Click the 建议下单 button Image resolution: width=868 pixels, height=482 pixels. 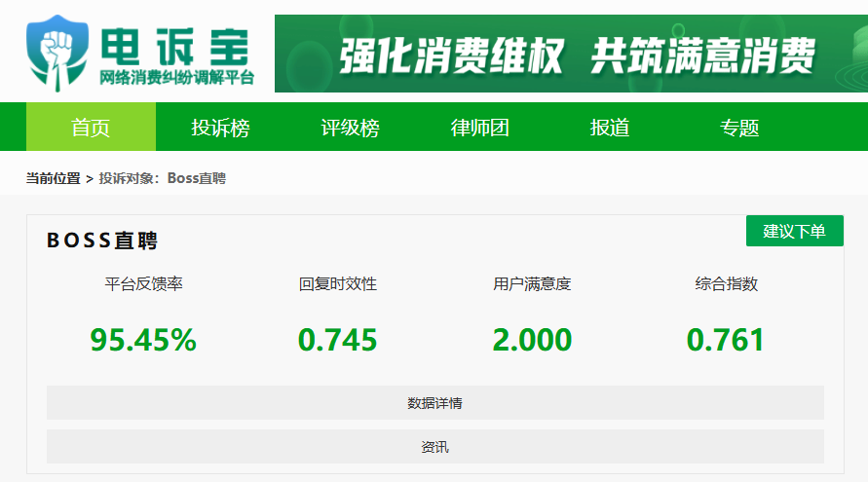coord(794,231)
